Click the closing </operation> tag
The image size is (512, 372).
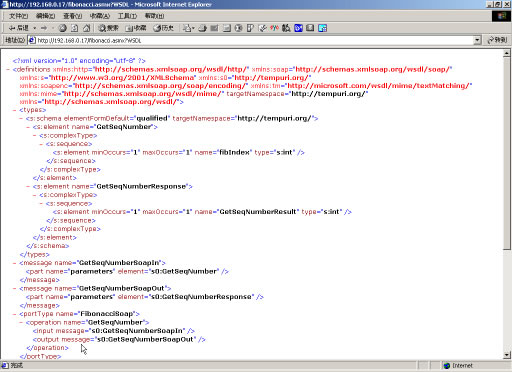coord(47,348)
